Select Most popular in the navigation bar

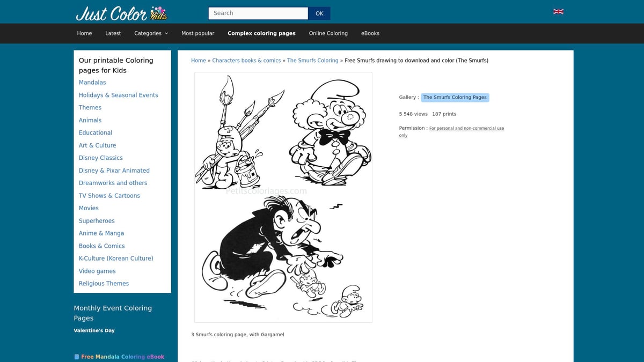(x=197, y=33)
